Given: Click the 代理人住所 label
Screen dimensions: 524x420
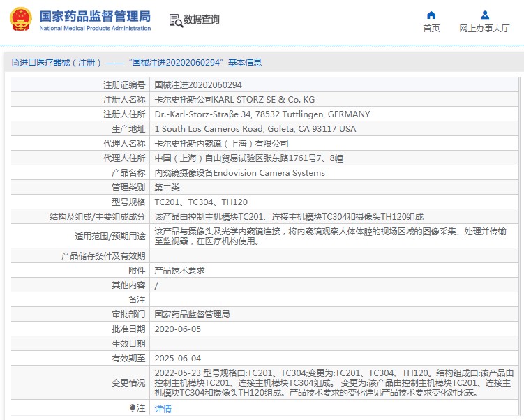Looking at the screenshot, I should [124, 158].
